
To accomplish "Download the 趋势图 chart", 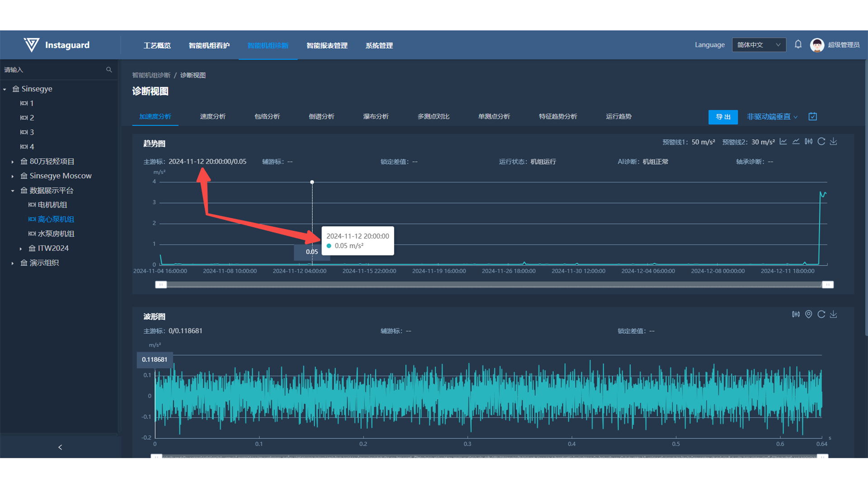I will click(x=833, y=141).
